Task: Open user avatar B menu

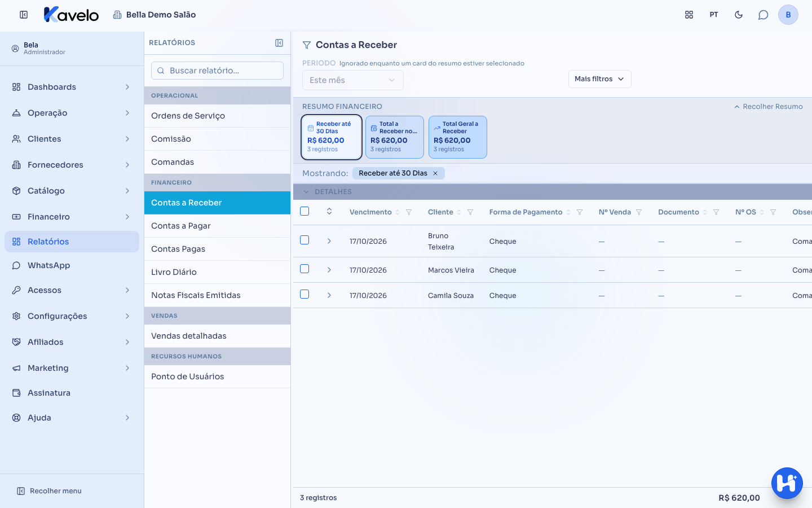Action: click(x=788, y=15)
